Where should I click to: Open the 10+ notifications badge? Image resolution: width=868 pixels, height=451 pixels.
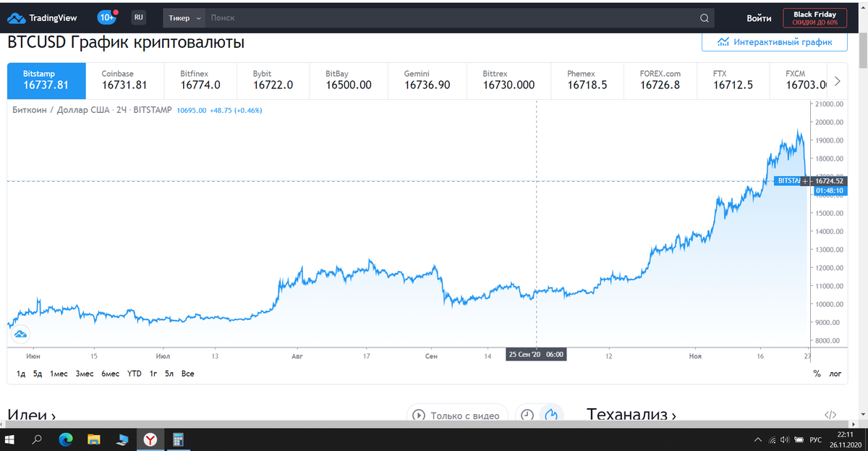tap(107, 17)
